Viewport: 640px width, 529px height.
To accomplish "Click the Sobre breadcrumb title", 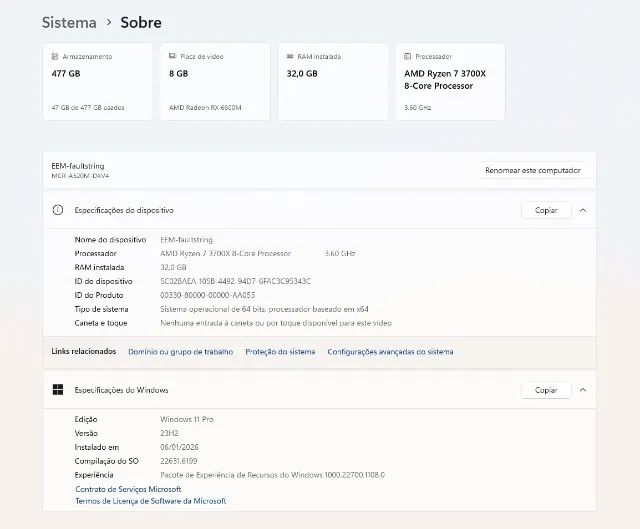I will click(x=141, y=22).
